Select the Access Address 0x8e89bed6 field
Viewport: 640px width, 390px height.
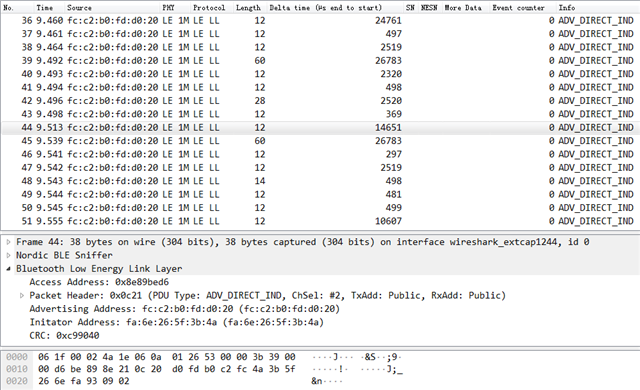[x=99, y=282]
